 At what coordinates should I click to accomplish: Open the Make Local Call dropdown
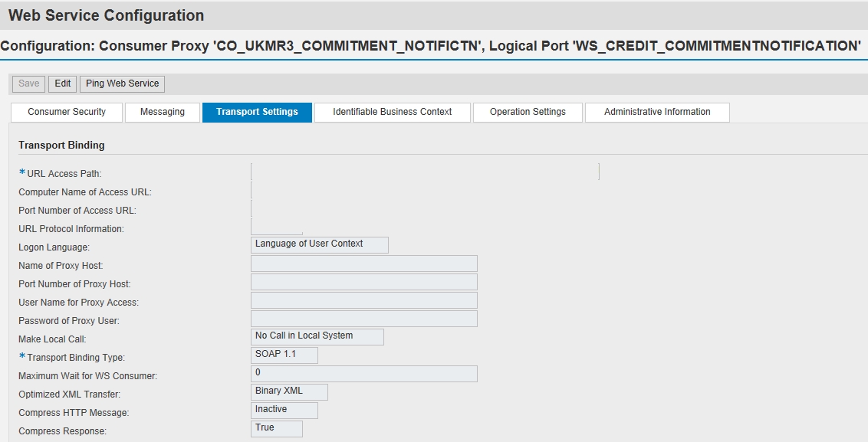(317, 336)
